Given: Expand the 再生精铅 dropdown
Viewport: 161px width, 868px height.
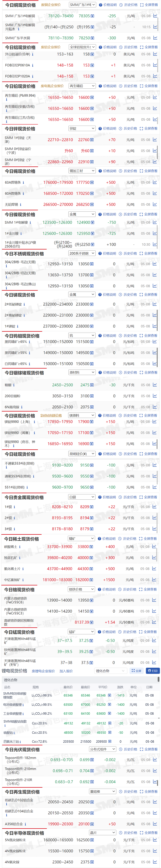Looking at the screenshot, I should (x=82, y=86).
